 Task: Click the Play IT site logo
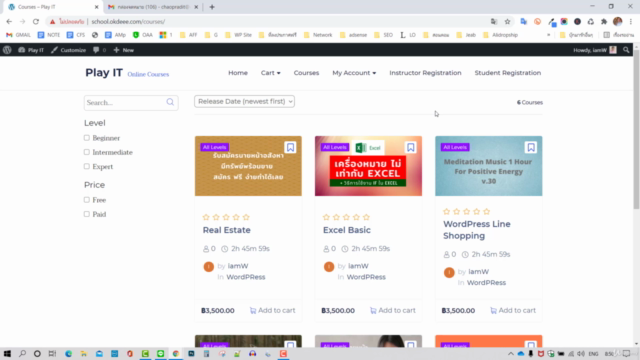(x=104, y=73)
